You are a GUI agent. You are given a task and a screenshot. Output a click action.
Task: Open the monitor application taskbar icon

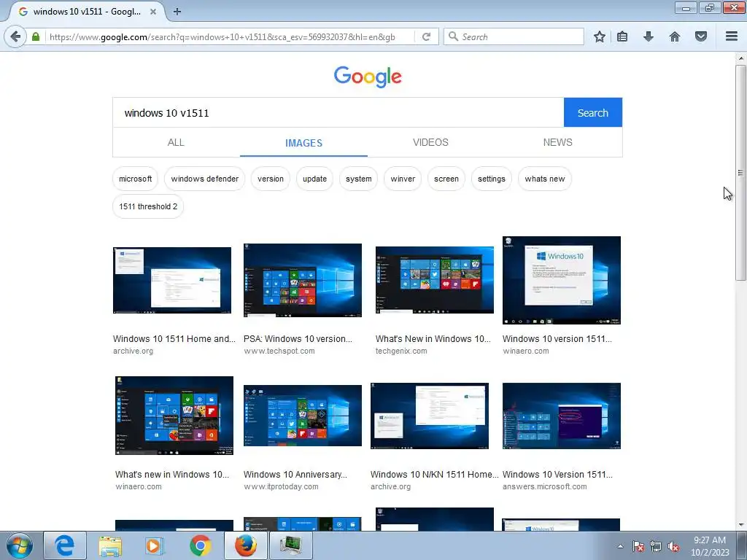290,545
